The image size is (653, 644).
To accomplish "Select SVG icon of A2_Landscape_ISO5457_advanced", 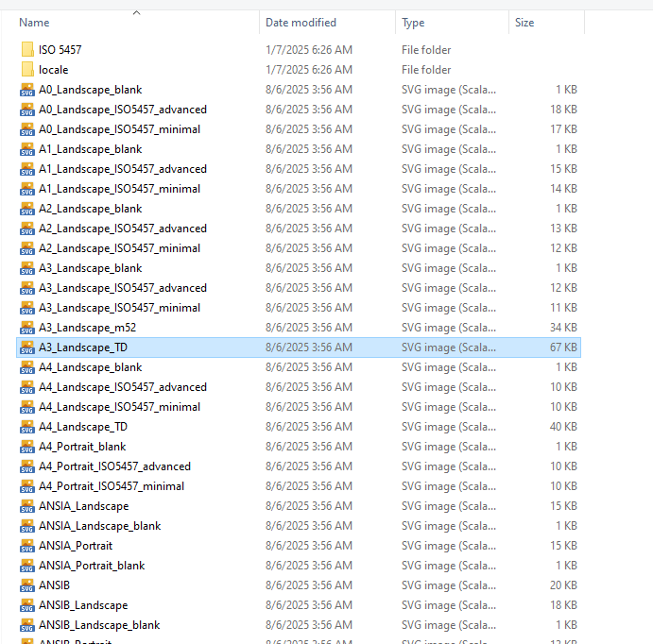I will click(27, 229).
